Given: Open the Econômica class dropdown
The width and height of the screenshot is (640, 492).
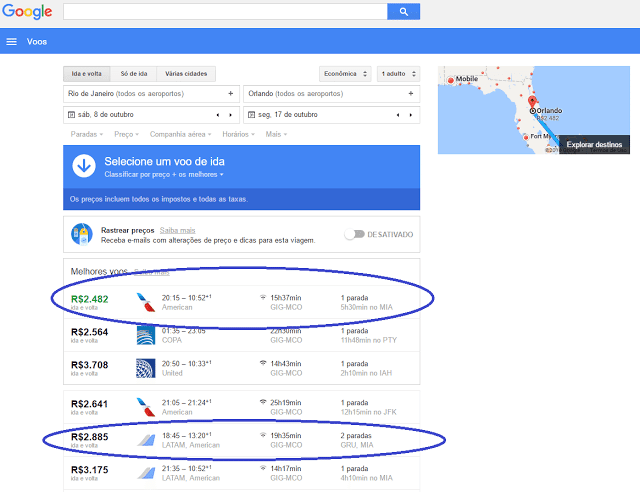Looking at the screenshot, I should pos(345,74).
